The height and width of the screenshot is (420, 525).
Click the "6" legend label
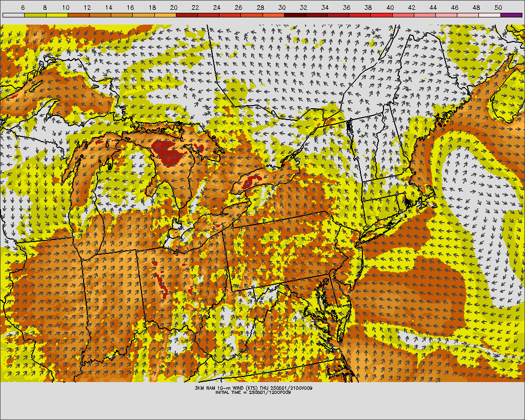point(23,8)
